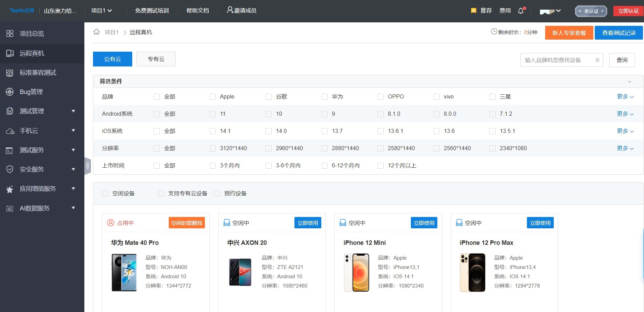Click the 安全服务 shield icon
The height and width of the screenshot is (312, 644).
10,169
